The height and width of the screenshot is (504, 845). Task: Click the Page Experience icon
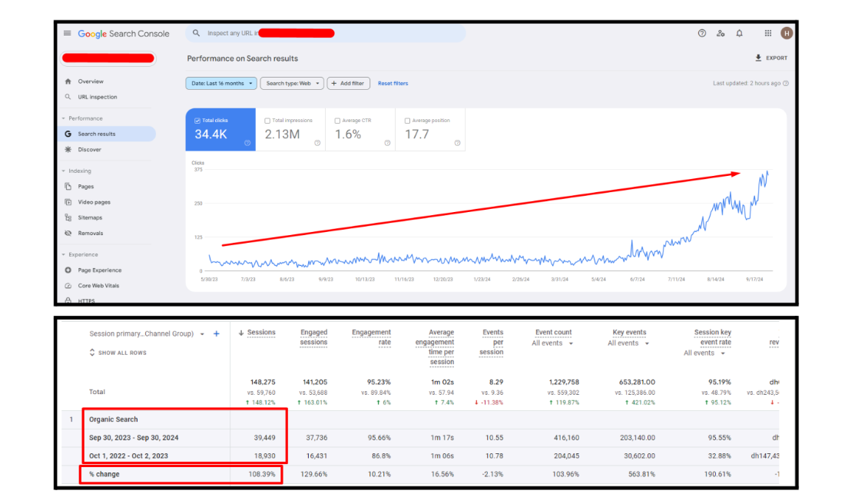click(68, 270)
